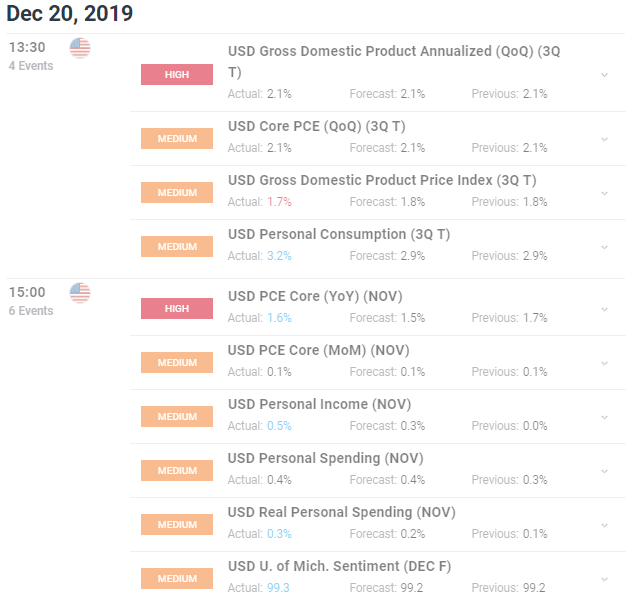Screen dimensions: 636x608
Task: Expand the USD Core PCE (QoQ) row
Action: pyautogui.click(x=604, y=139)
